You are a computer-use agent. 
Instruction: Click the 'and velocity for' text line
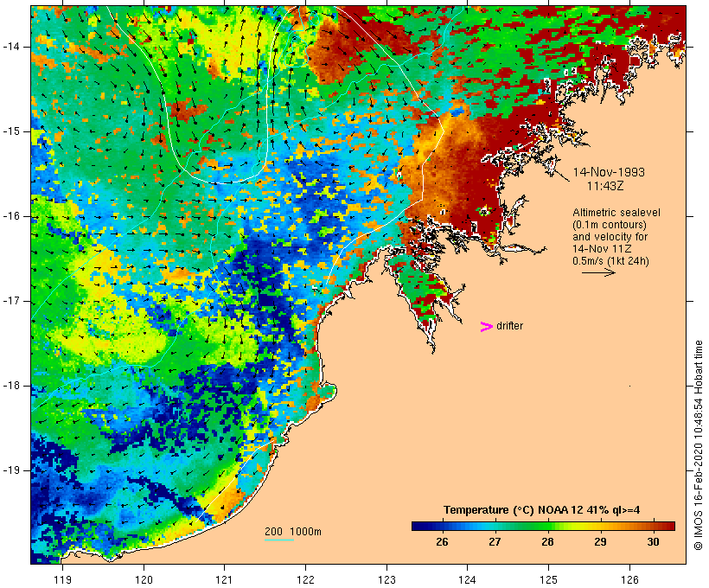coord(610,237)
